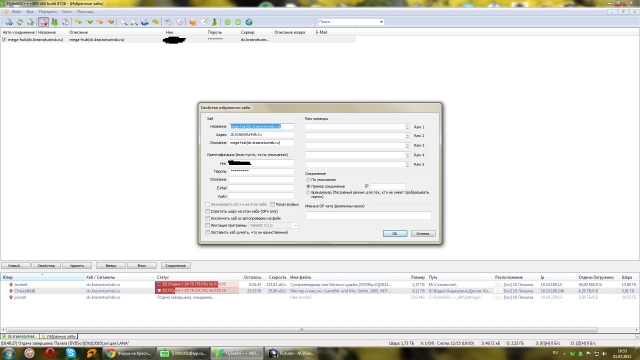Select the direct connection radio button
This screenshot has width=640, height=360.
pyautogui.click(x=309, y=186)
